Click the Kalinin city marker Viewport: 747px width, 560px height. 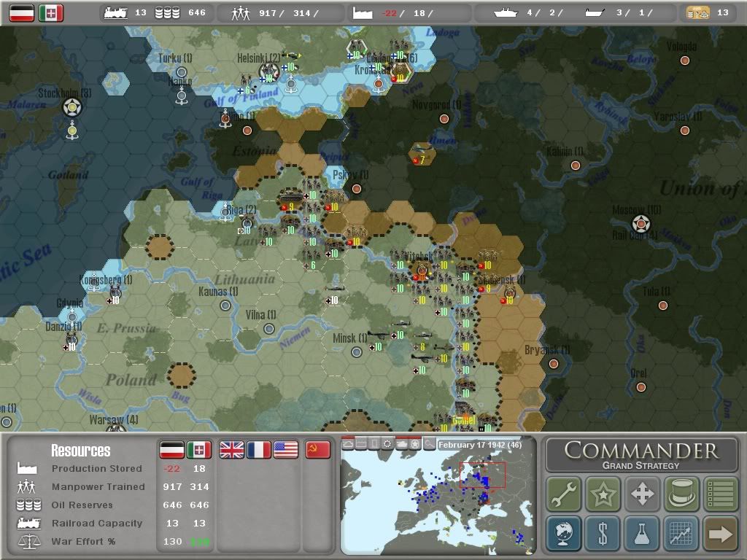[x=576, y=166]
